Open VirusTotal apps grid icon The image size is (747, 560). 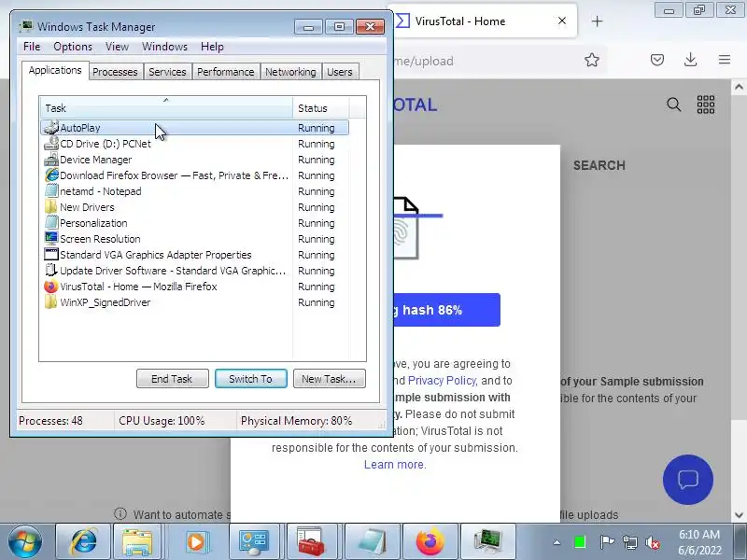click(x=706, y=105)
